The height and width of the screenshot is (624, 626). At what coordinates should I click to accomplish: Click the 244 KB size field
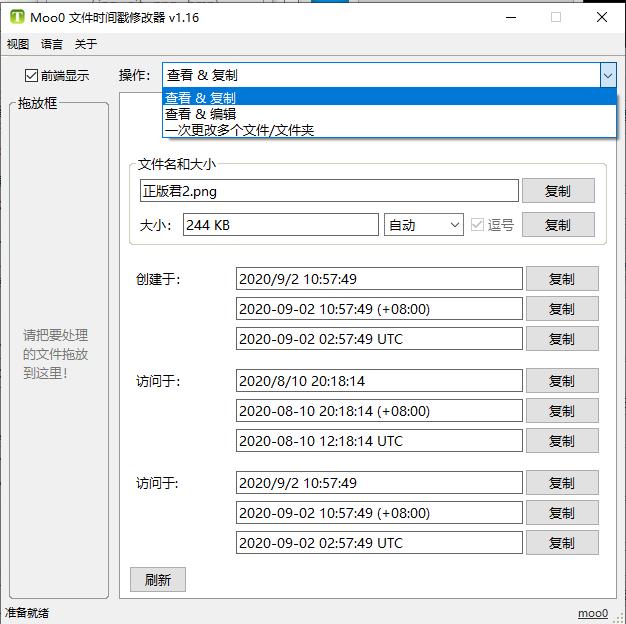pyautogui.click(x=281, y=225)
